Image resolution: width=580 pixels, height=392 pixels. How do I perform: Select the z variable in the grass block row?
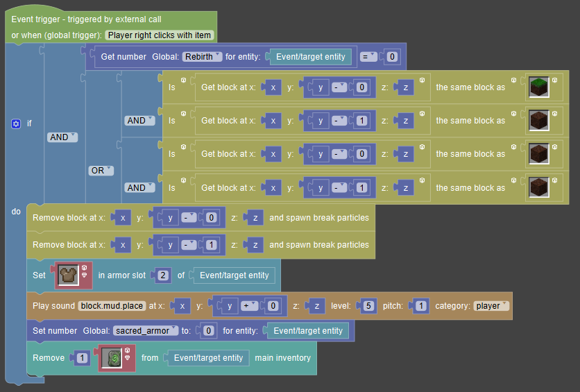405,87
